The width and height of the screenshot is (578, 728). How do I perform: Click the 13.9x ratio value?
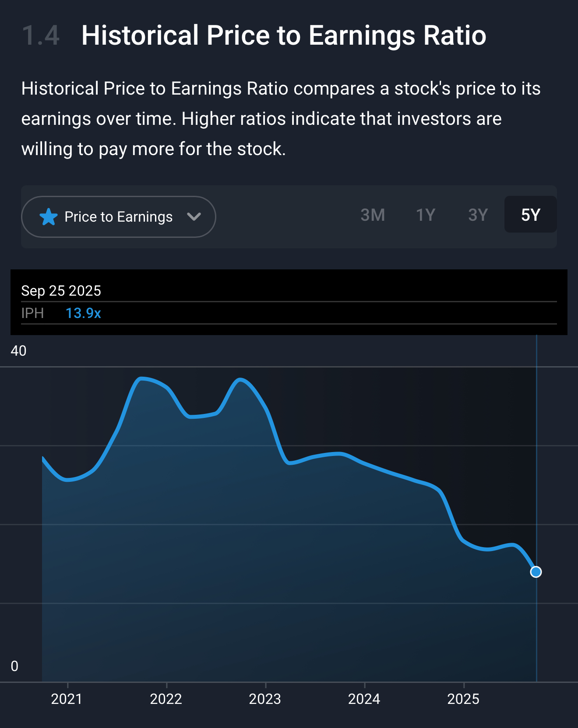(x=83, y=313)
